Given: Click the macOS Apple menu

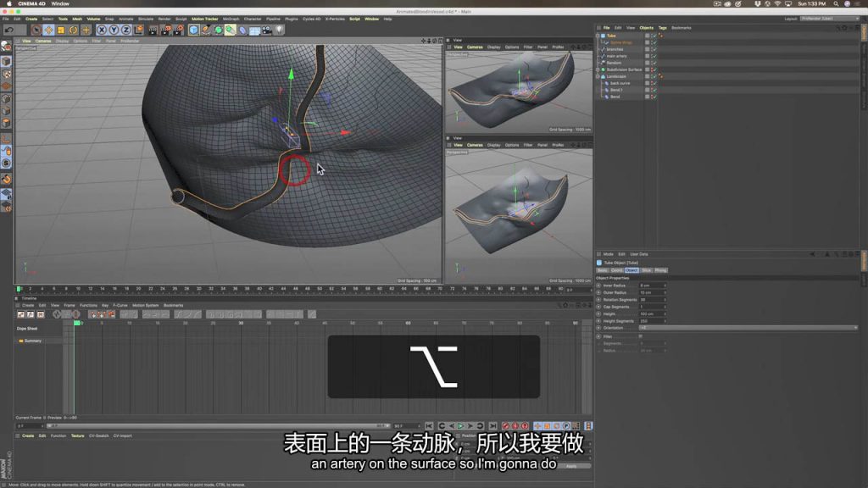Looking at the screenshot, I should (x=8, y=4).
